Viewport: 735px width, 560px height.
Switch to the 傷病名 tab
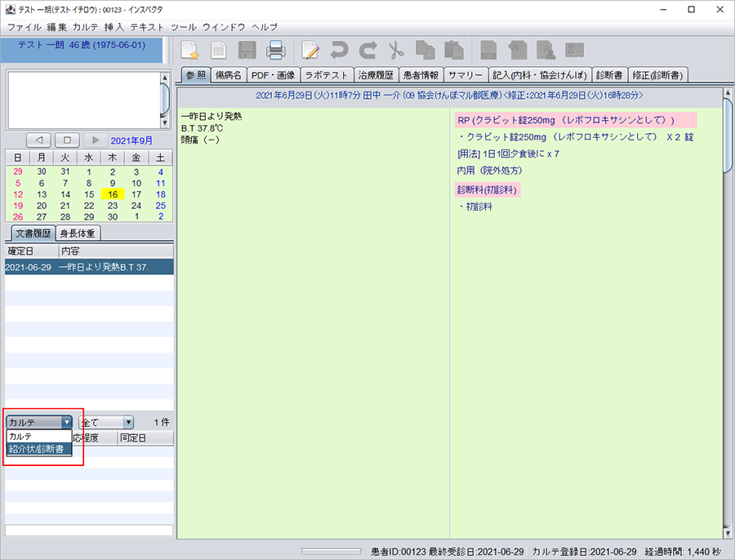pyautogui.click(x=226, y=75)
